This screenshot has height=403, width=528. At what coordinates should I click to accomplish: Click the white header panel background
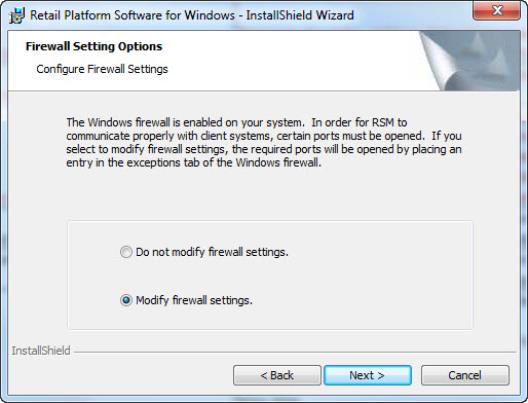pyautogui.click(x=269, y=61)
